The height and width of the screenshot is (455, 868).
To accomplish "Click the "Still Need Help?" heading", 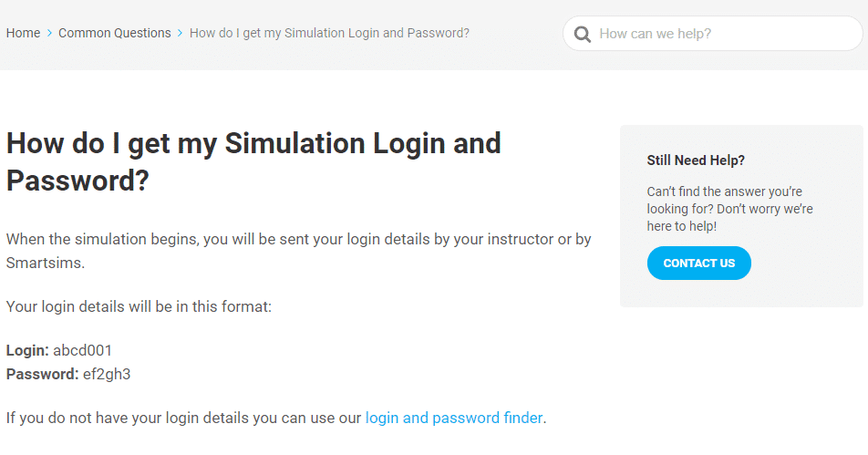I will pos(696,160).
